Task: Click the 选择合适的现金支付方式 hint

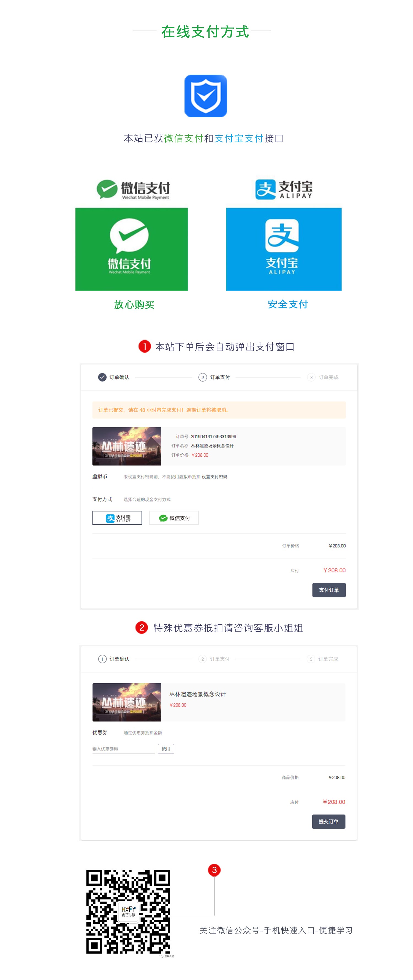Action: 147,500
